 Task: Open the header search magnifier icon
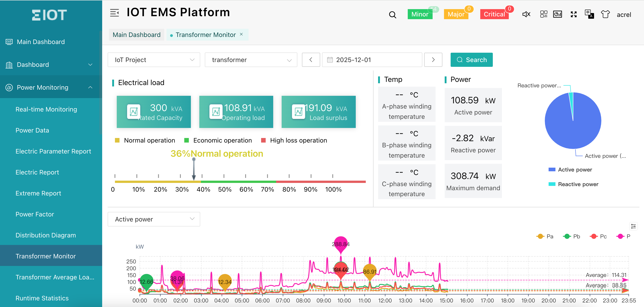pos(392,15)
